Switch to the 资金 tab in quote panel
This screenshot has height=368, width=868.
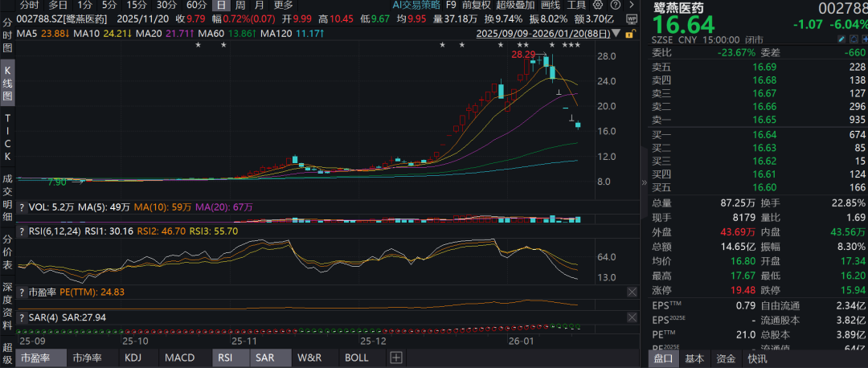point(726,358)
